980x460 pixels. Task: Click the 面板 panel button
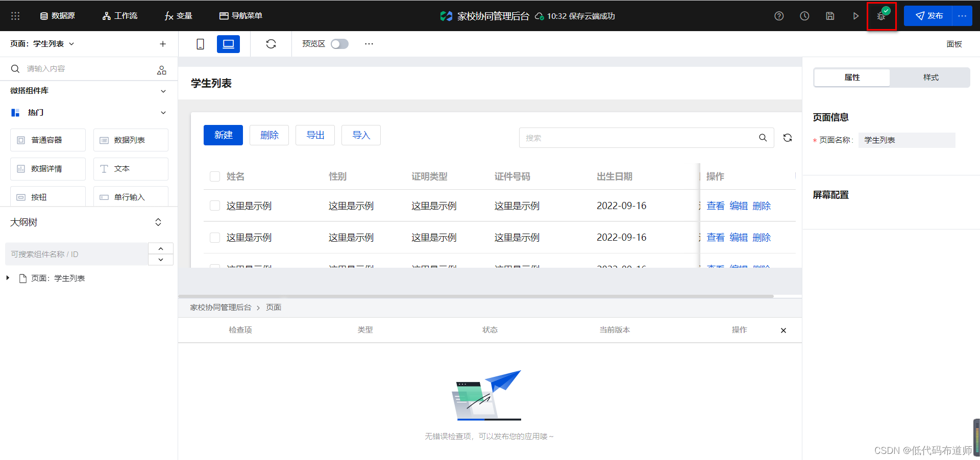click(954, 44)
